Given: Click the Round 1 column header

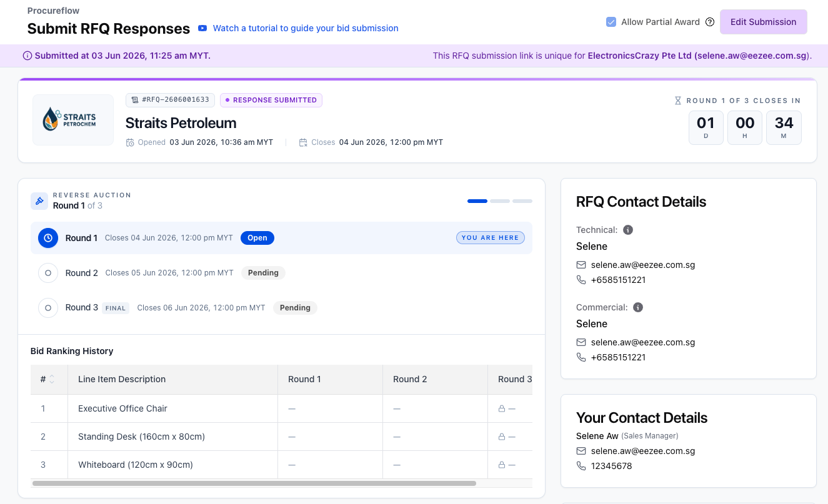Looking at the screenshot, I should (x=330, y=379).
